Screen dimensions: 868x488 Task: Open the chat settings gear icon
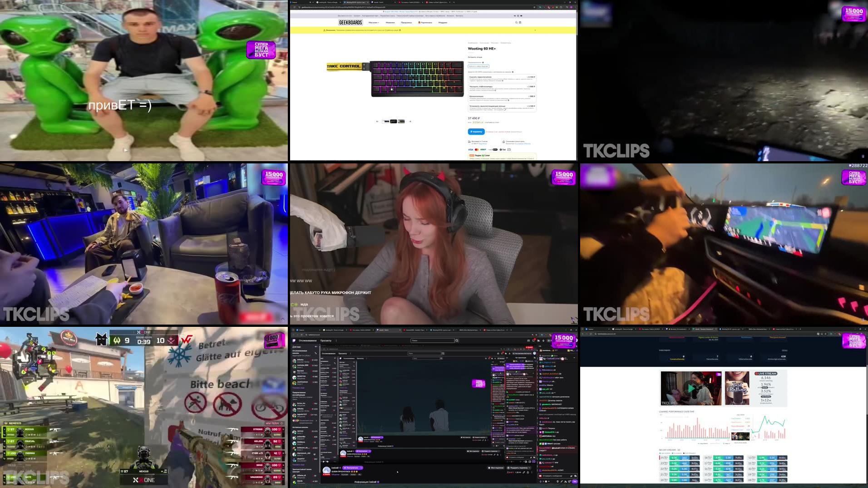[x=569, y=481]
